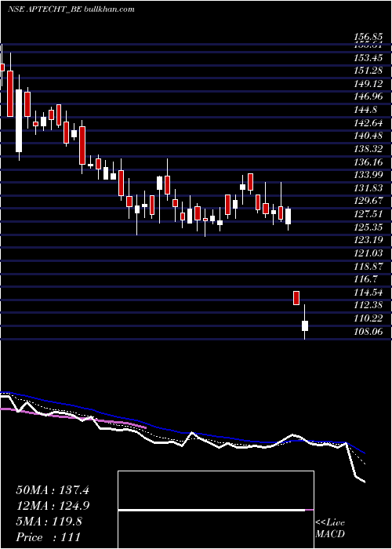Click the 149.12 price level label
392x549 pixels.
tap(368, 84)
